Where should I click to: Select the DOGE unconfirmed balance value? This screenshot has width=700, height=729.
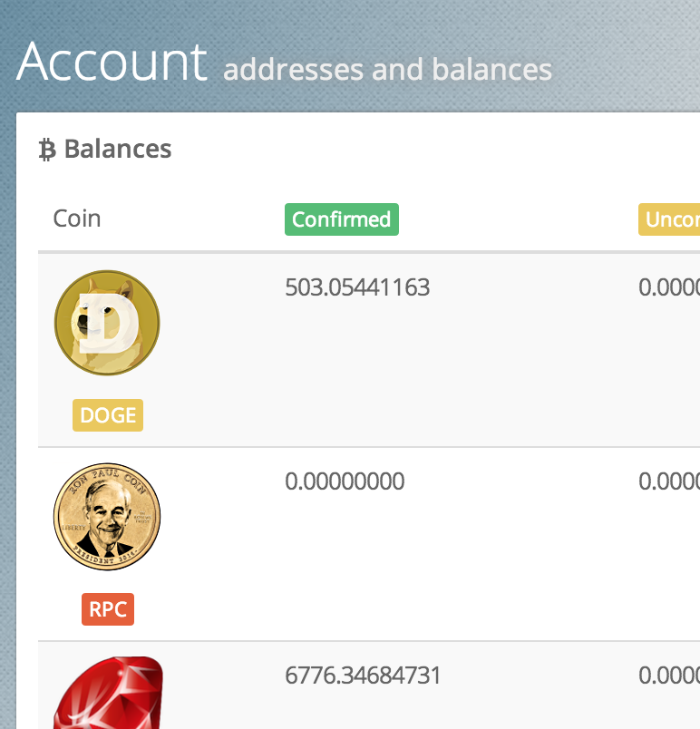tap(669, 287)
